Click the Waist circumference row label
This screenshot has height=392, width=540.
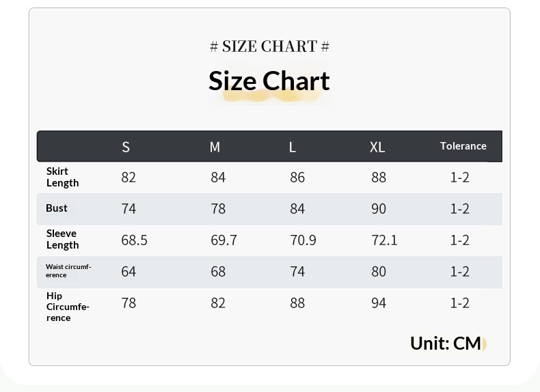68,270
